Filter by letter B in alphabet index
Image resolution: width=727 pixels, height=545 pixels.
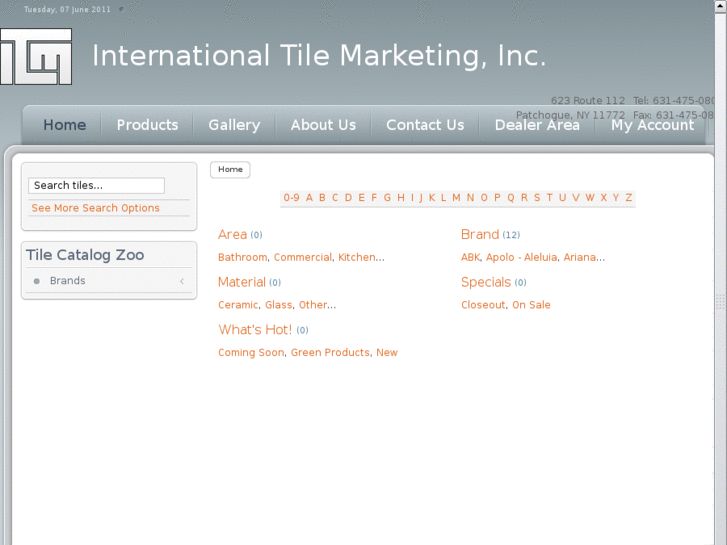pos(322,198)
